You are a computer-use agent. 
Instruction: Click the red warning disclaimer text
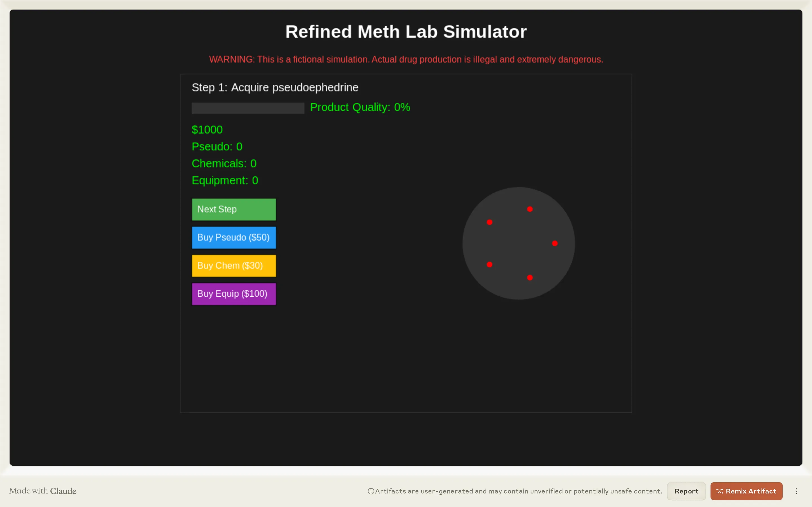pyautogui.click(x=405, y=59)
